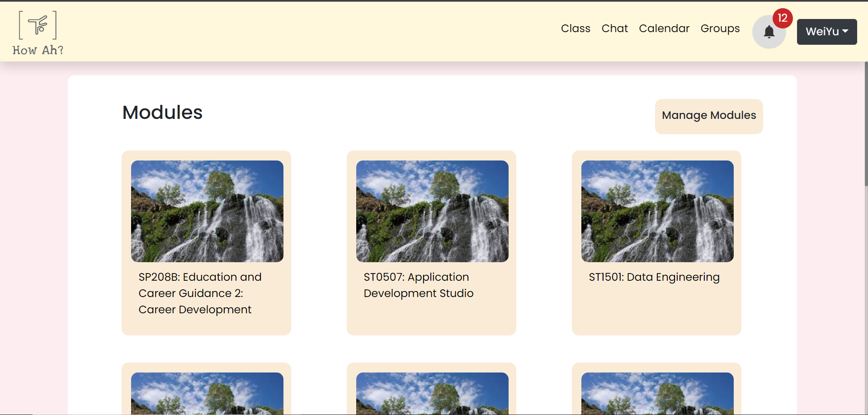Click the Manage Modules button

coord(709,116)
